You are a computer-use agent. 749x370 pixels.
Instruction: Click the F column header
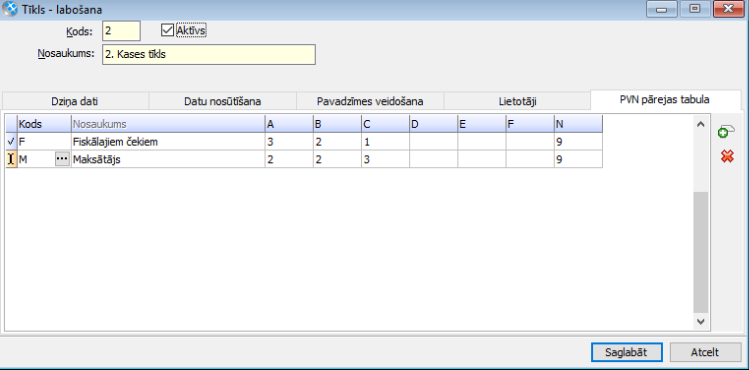pyautogui.click(x=530, y=124)
